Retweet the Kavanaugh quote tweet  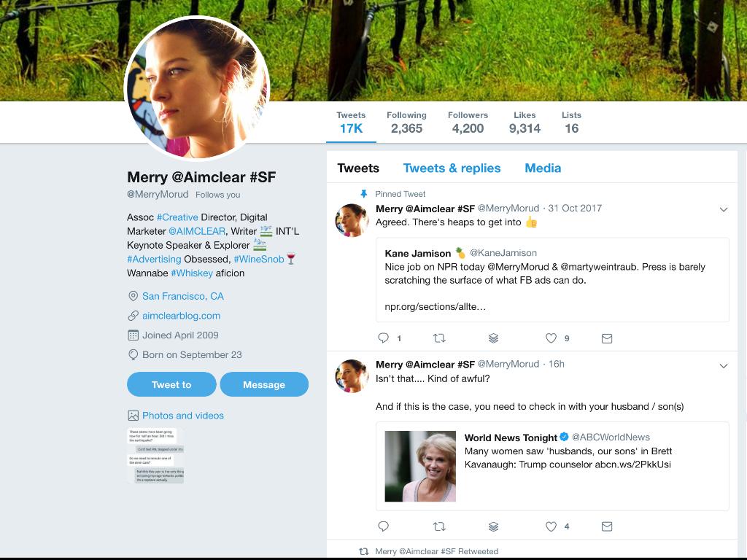click(x=439, y=526)
